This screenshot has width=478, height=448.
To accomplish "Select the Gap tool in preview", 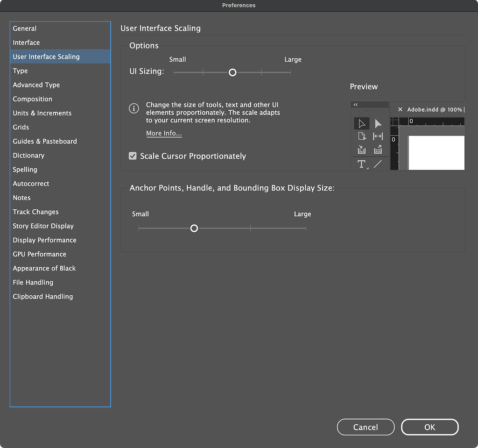I will (378, 136).
